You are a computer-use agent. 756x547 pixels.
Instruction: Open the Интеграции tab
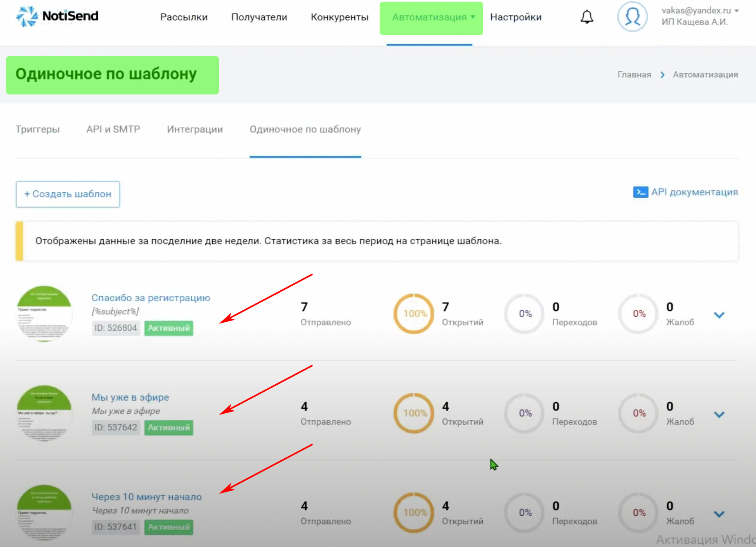click(x=195, y=129)
